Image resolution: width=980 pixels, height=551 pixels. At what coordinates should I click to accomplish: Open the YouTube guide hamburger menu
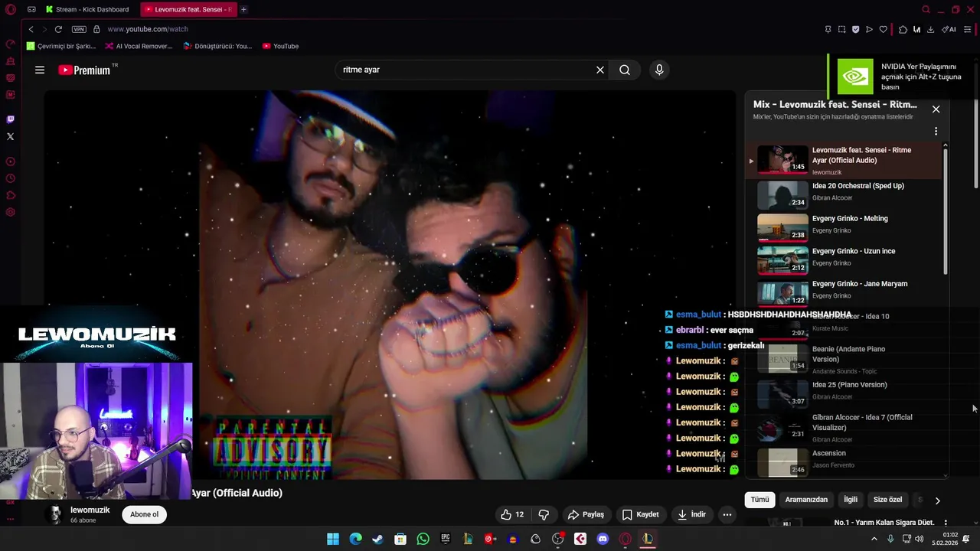40,70
